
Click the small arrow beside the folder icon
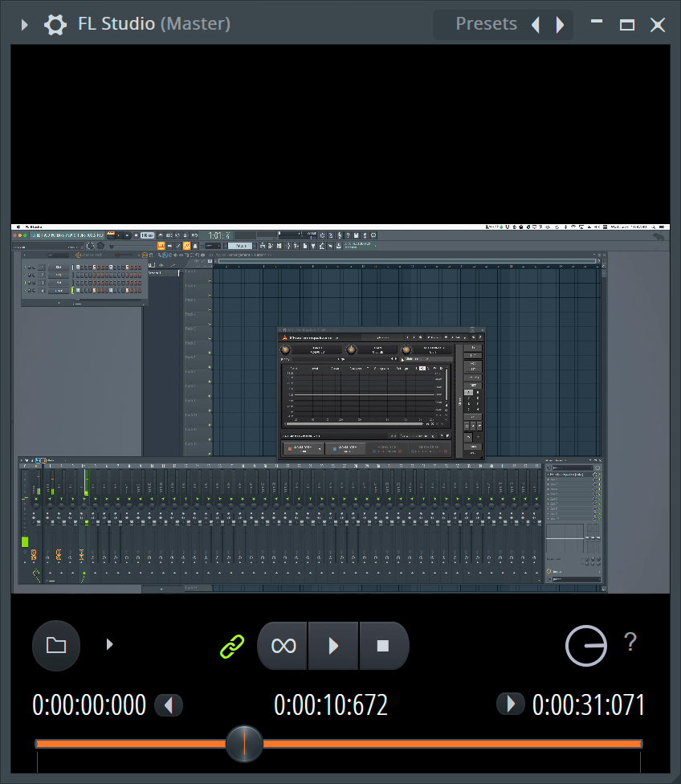pyautogui.click(x=109, y=644)
